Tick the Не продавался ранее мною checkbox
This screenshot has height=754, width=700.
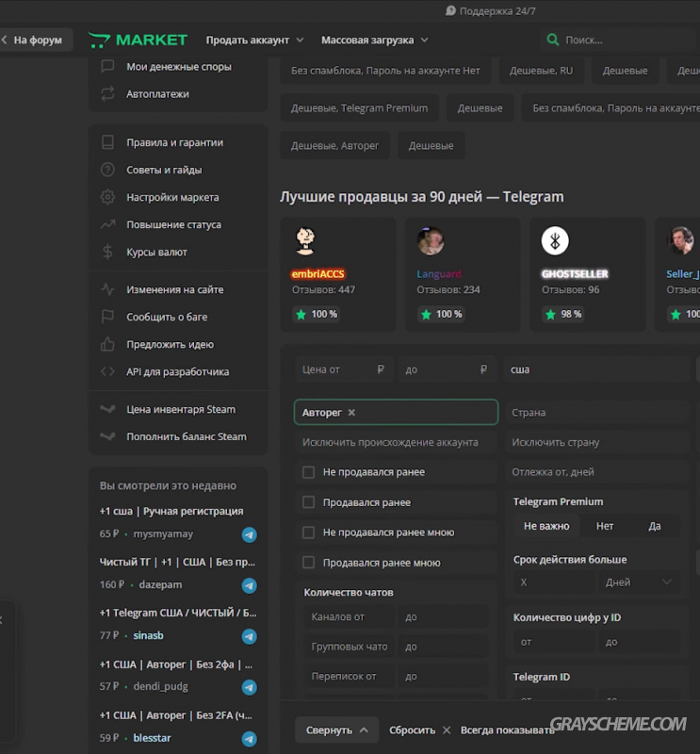[x=309, y=533]
